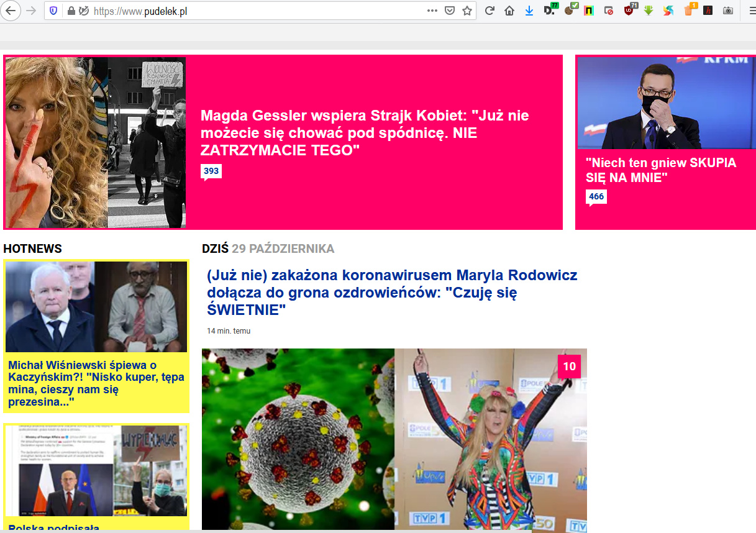Open the Dark Reader extension showing 77
This screenshot has width=756, height=533.
coord(550,11)
